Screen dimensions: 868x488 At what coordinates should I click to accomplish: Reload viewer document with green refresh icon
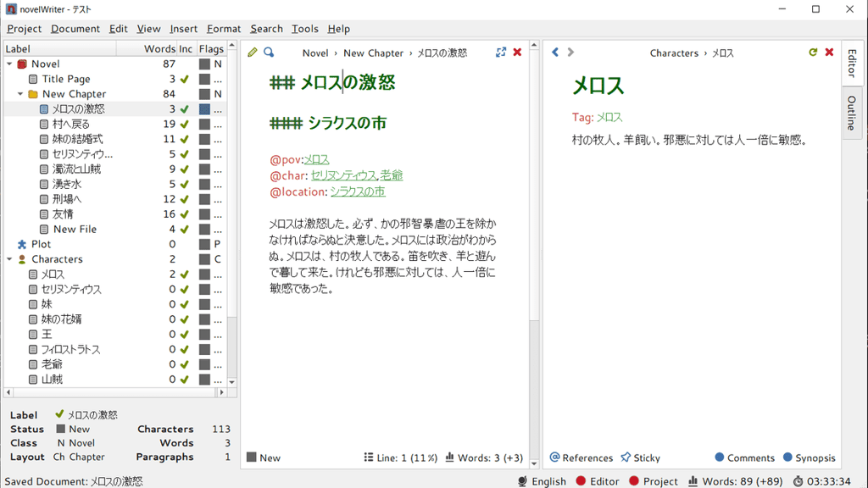click(x=813, y=52)
